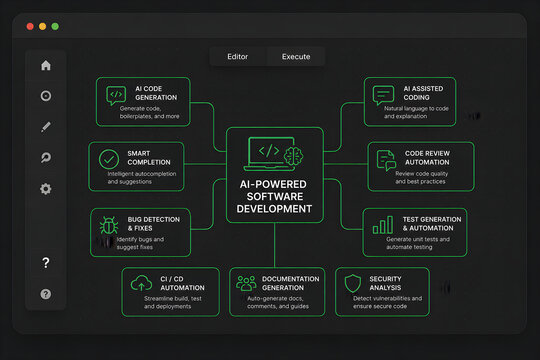Click the document chat icon in Code Review Automation

point(386,160)
